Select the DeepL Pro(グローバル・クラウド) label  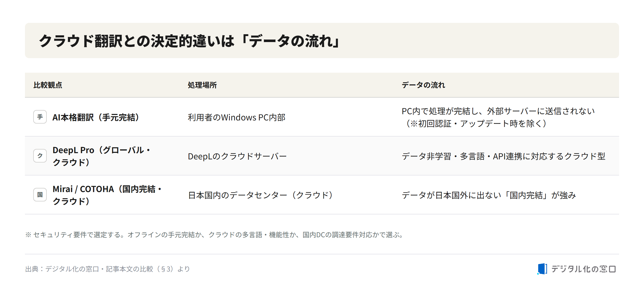point(102,156)
